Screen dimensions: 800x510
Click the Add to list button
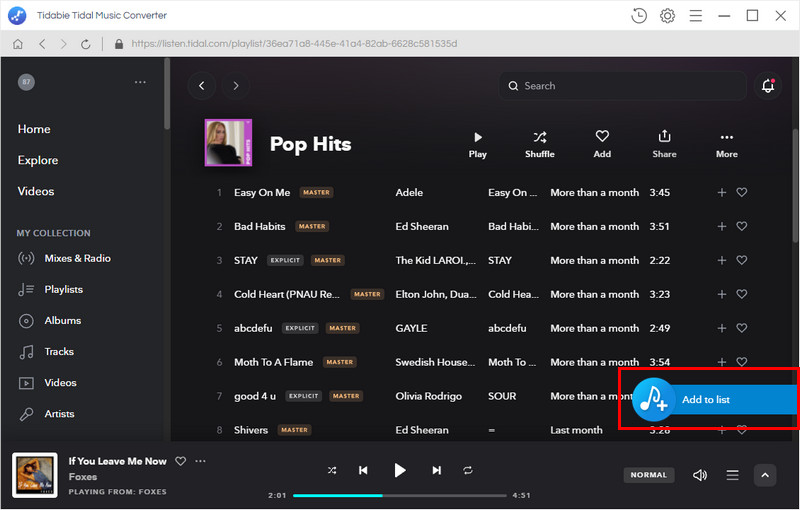(714, 399)
